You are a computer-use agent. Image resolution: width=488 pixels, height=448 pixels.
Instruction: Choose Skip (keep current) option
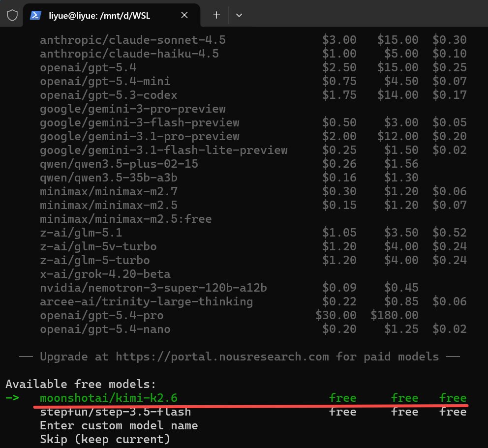[105, 439]
